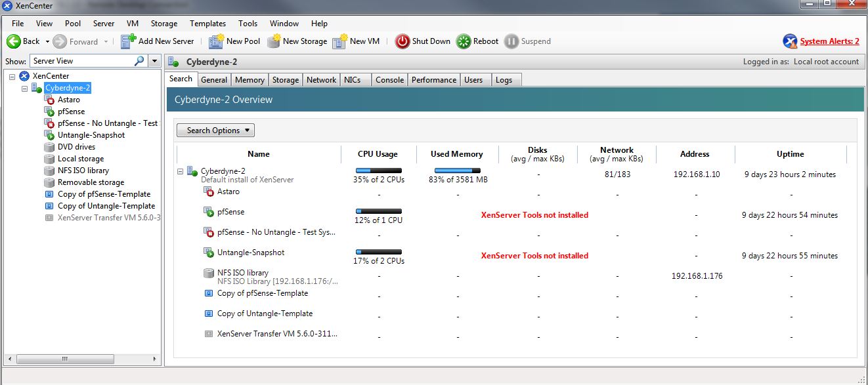The image size is (868, 385).
Task: Open the Back history dropdown arrow
Action: pyautogui.click(x=46, y=42)
